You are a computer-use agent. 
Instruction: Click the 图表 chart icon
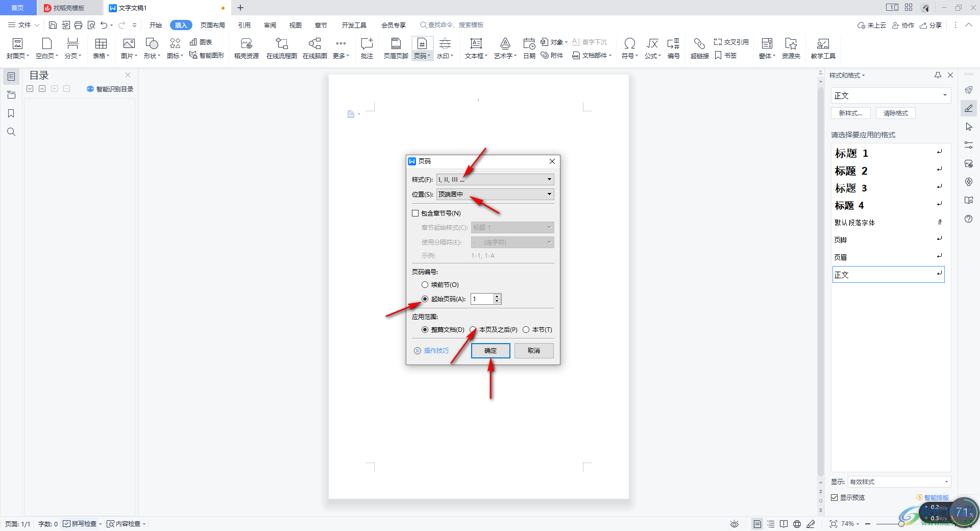201,42
